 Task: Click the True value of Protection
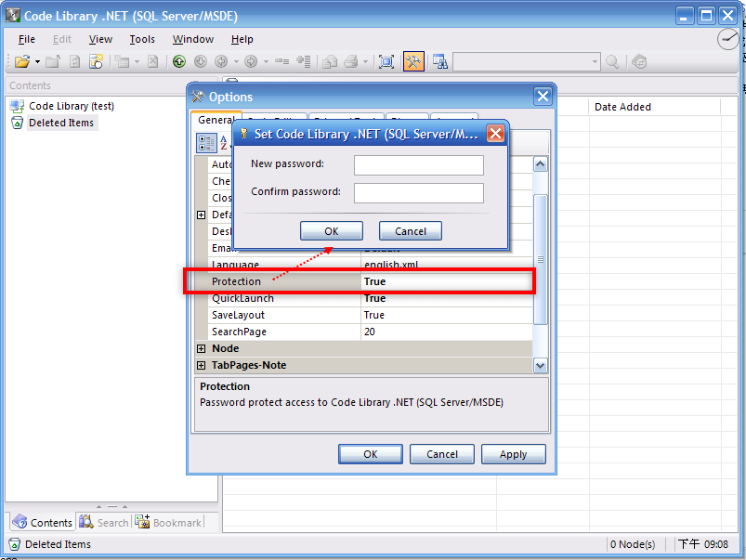pyautogui.click(x=375, y=281)
